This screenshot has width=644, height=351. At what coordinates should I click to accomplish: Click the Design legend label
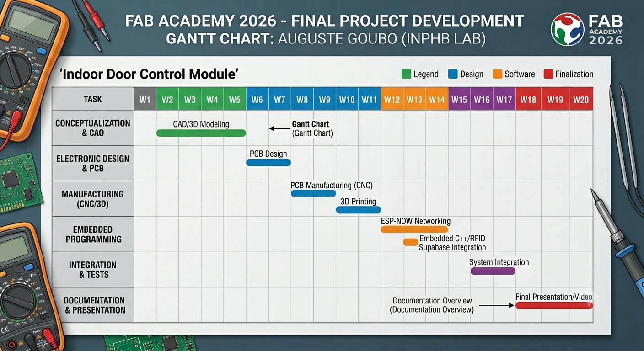[x=472, y=74]
